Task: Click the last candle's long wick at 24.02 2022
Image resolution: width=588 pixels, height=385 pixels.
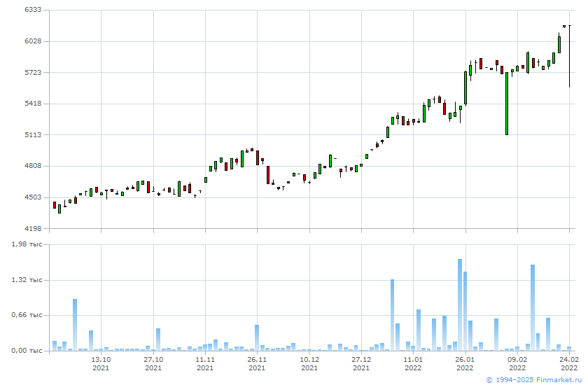Action: tap(569, 56)
